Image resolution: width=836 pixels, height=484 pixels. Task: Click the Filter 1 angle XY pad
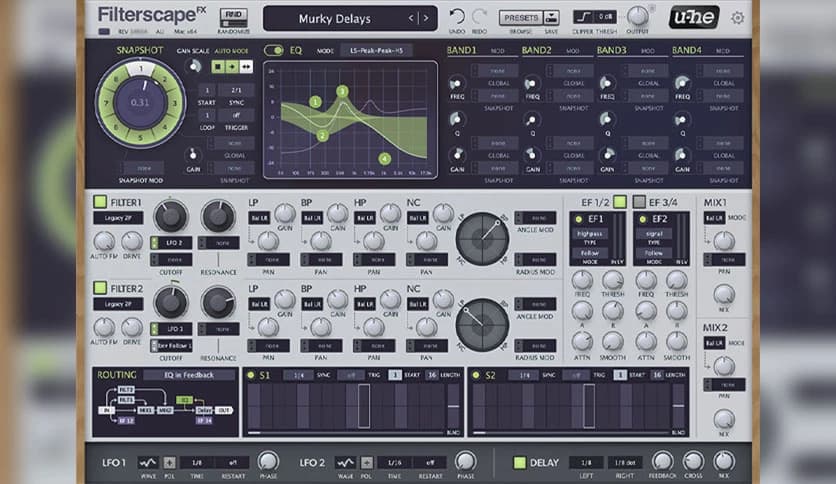coord(483,238)
